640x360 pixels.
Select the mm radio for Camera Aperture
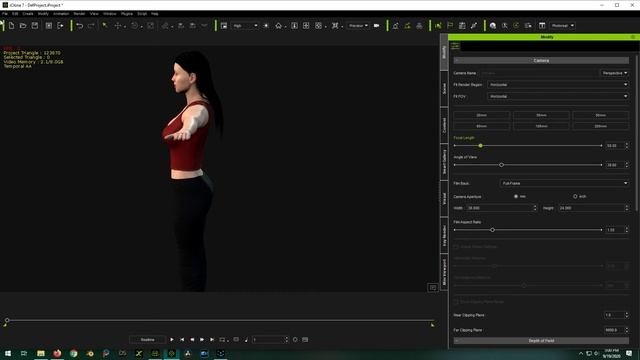point(516,196)
